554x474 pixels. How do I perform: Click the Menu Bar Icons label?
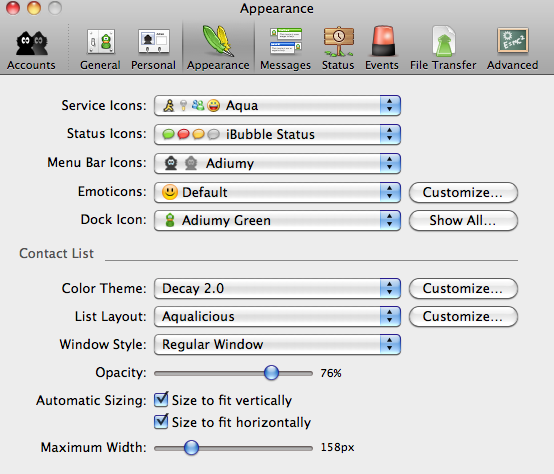97,163
